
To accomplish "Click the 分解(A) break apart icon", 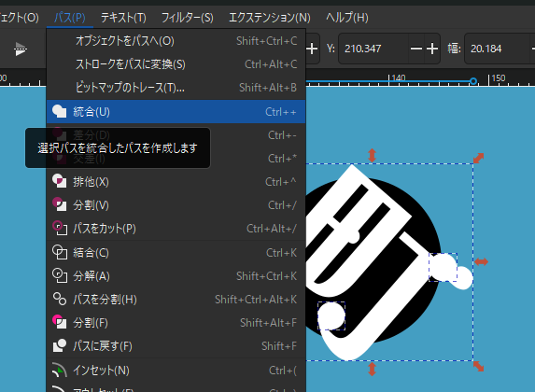I will tap(60, 275).
